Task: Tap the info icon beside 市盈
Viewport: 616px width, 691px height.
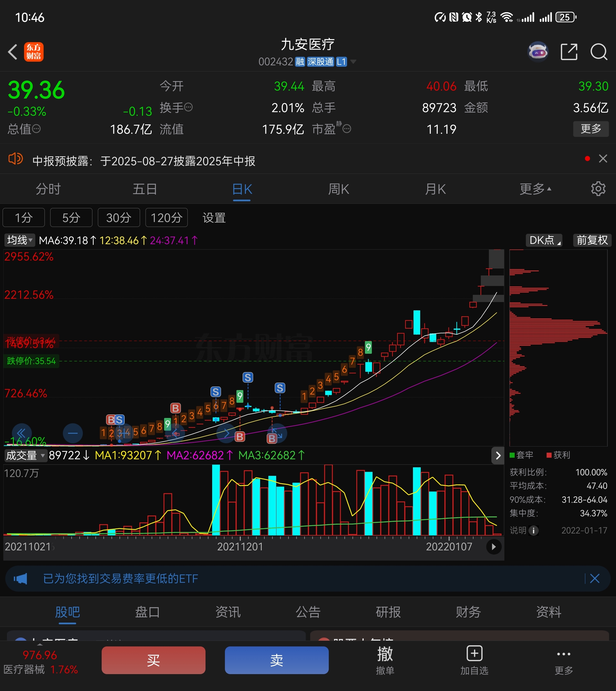Action: point(347,129)
